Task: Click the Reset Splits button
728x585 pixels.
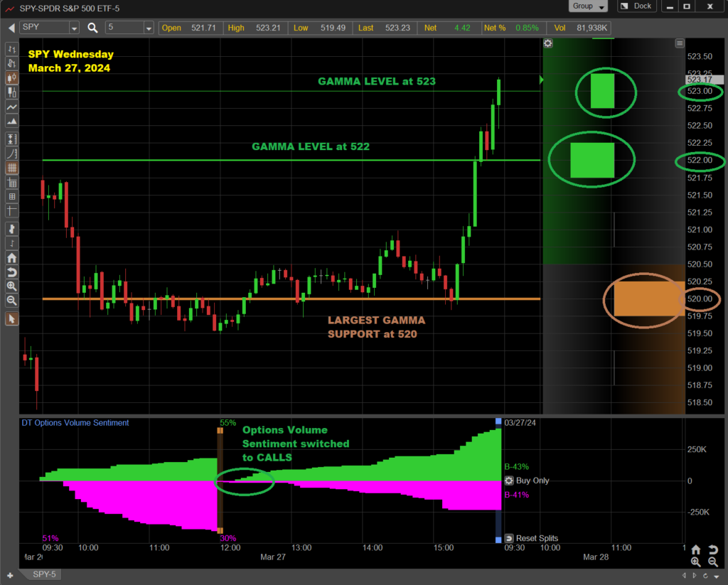Action: pyautogui.click(x=532, y=538)
